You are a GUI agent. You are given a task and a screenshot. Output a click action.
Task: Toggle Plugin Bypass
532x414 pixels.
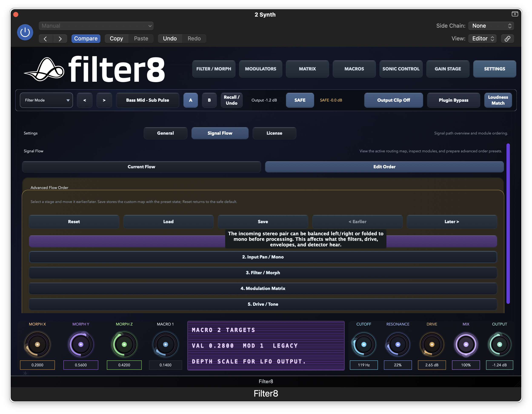(453, 100)
